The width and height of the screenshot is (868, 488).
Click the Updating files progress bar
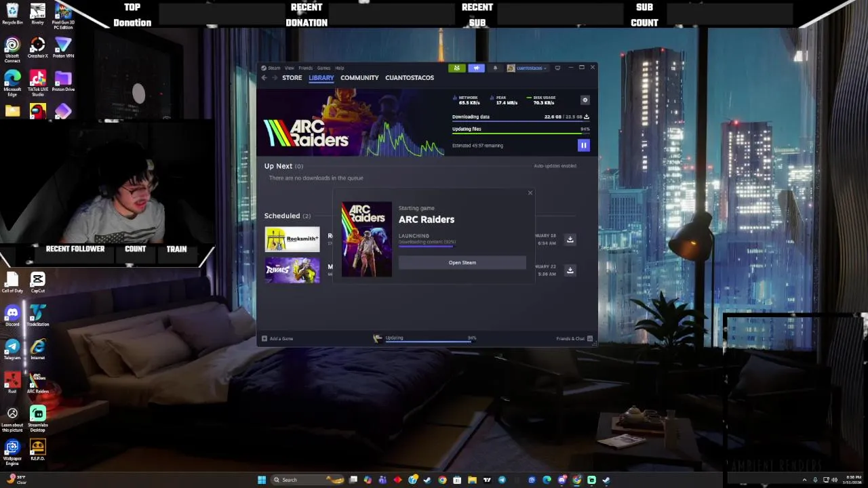[x=521, y=134]
